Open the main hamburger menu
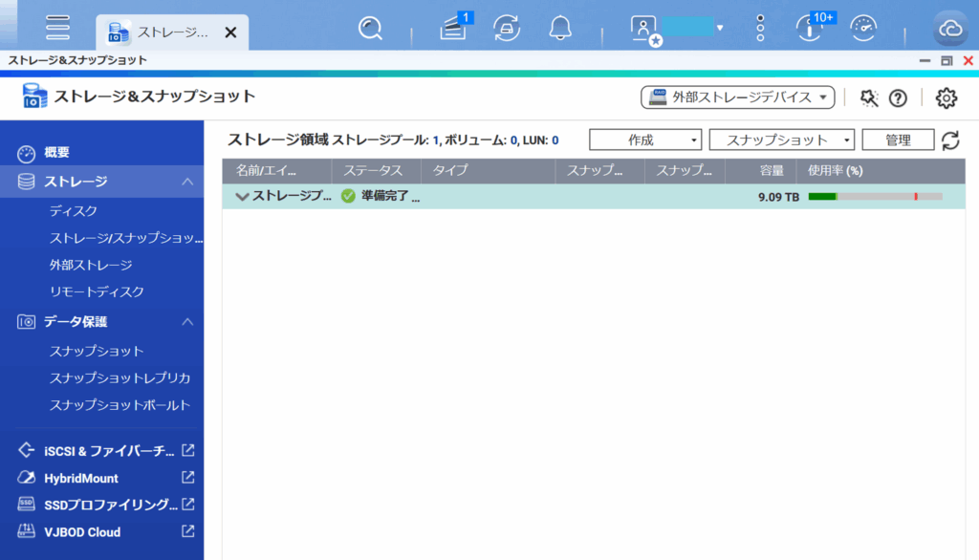 tap(57, 28)
